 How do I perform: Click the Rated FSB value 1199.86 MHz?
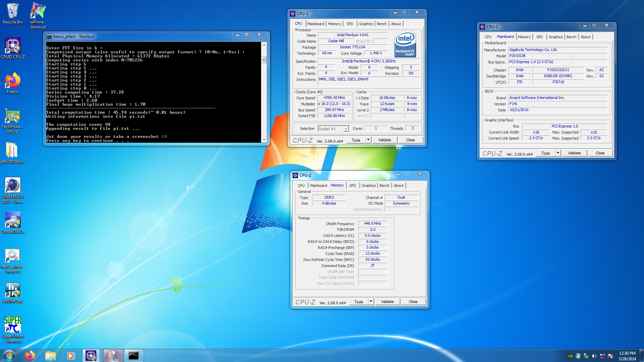click(x=334, y=116)
